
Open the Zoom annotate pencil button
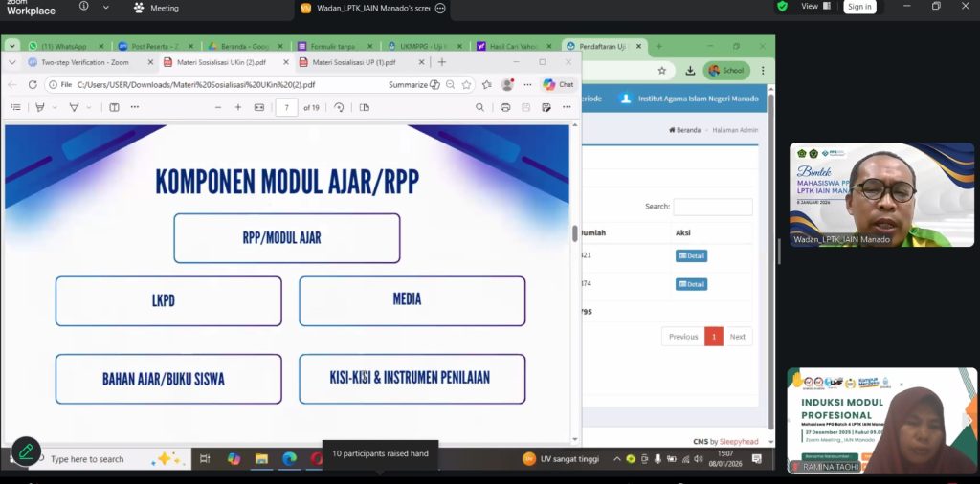[26, 451]
